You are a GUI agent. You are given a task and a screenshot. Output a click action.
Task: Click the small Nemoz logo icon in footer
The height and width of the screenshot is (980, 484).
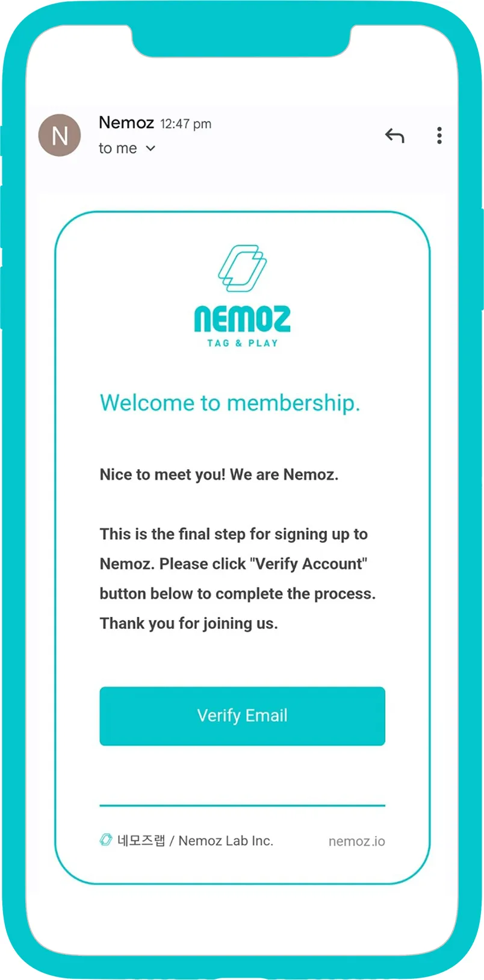[x=106, y=840]
